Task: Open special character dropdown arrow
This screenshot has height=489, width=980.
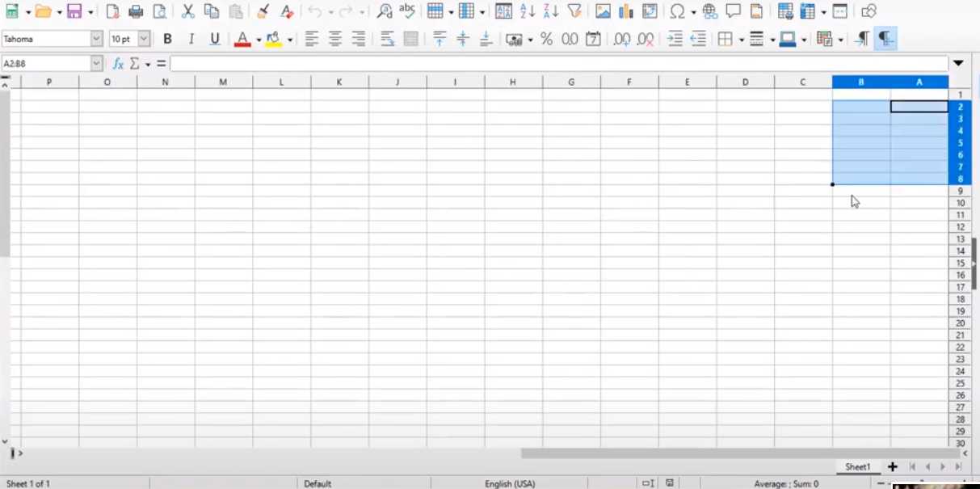Action: point(693,11)
